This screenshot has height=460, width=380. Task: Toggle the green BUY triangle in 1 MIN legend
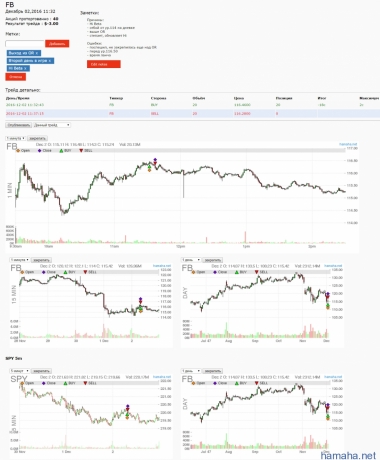pyautogui.click(x=61, y=151)
